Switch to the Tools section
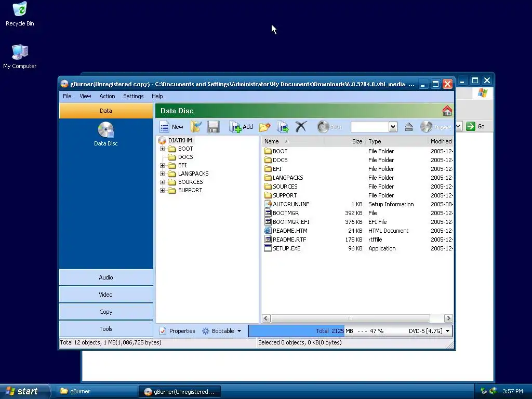 coord(106,329)
